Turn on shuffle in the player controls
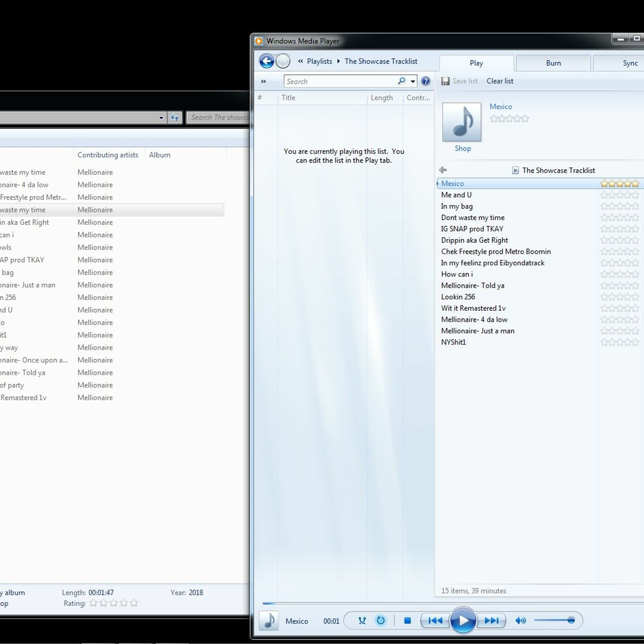Image resolution: width=644 pixels, height=644 pixels. 362,620
